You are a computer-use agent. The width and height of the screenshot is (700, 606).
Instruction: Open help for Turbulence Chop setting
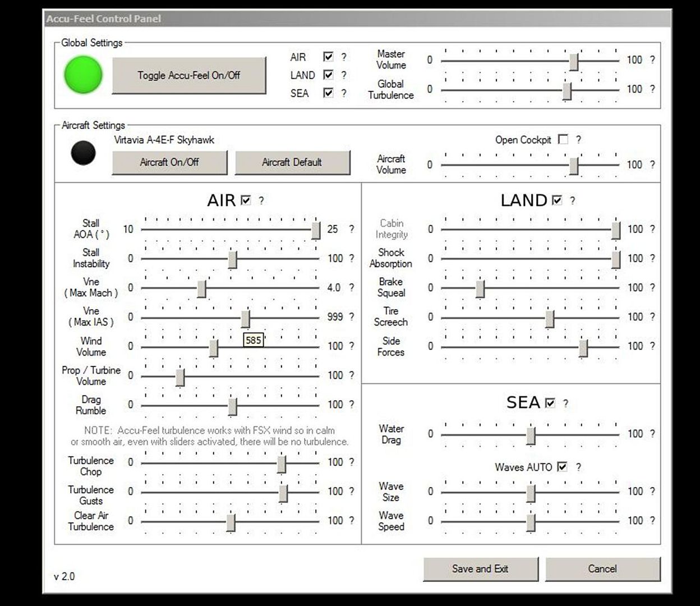click(352, 462)
